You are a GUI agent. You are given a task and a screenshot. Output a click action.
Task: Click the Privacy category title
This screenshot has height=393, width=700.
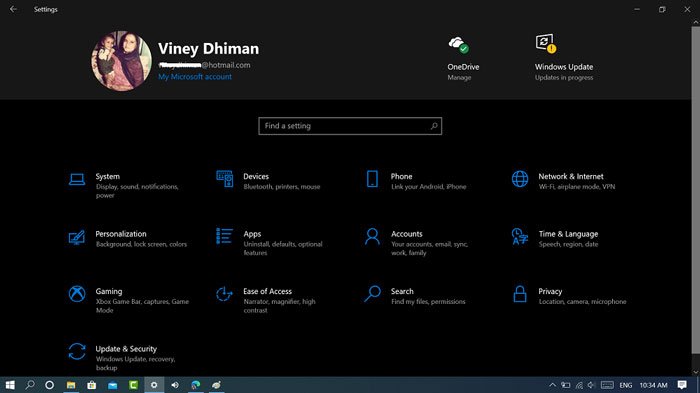point(550,291)
